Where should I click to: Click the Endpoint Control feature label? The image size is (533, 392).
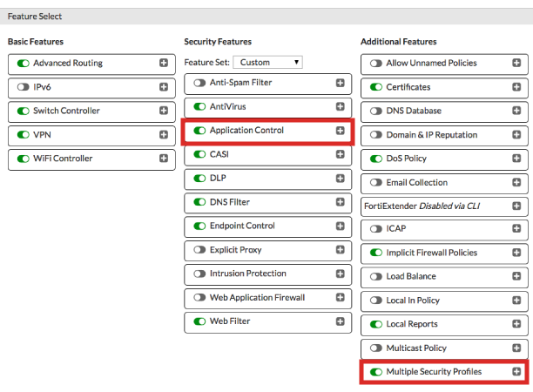[242, 226]
